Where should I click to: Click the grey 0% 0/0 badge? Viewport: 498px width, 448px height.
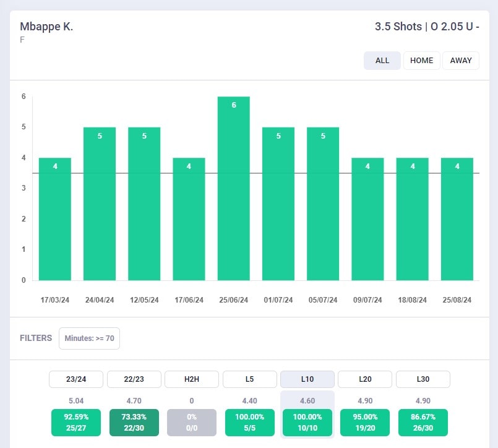[192, 423]
